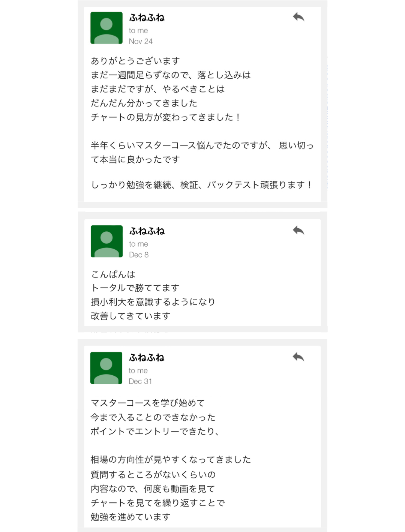Click the Dec 8 date label
Viewport: 405px width, 532px height.
tap(139, 255)
